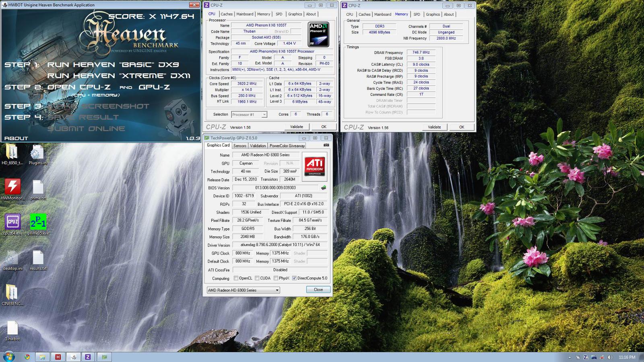Switch to CPU tab in right CPU-Z window
The height and width of the screenshot is (362, 644).
349,14
